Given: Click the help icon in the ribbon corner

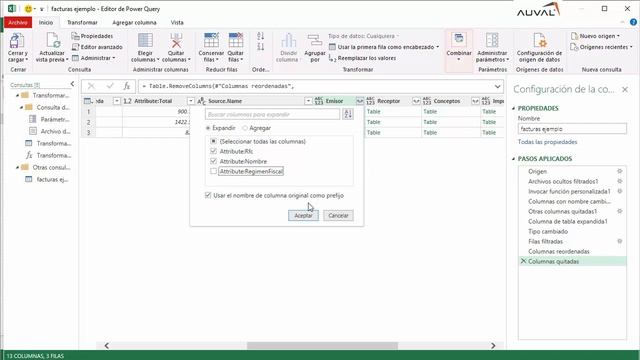Looking at the screenshot, I should click(633, 22).
